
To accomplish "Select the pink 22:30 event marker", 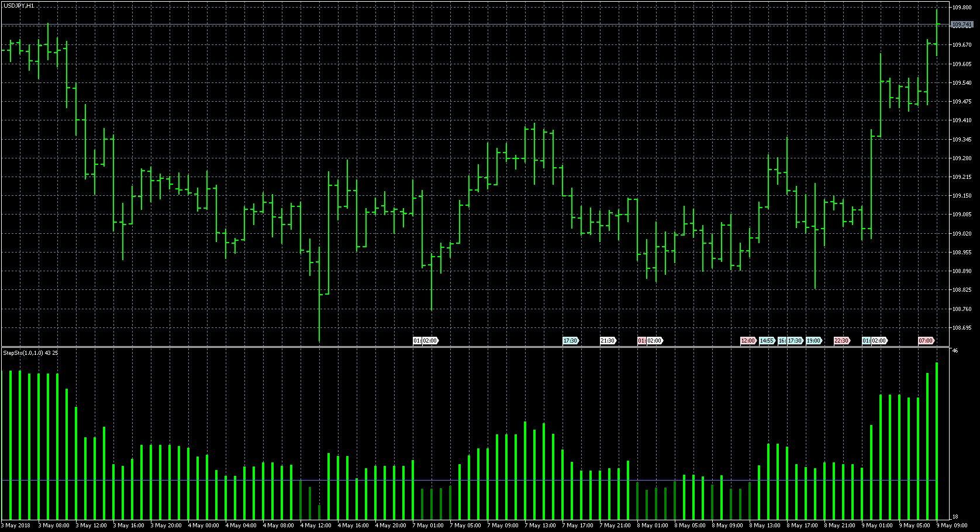I will click(842, 341).
